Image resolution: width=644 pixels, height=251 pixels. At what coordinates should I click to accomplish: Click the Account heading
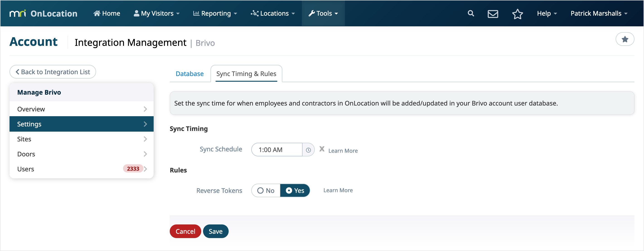coord(34,42)
